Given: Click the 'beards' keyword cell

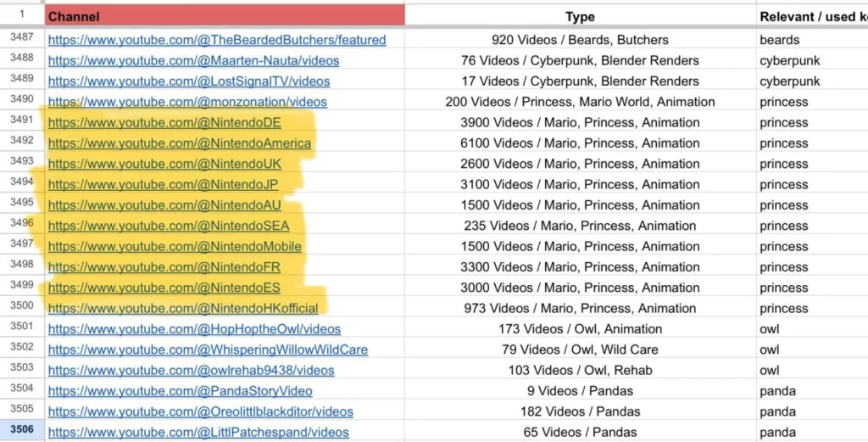Looking at the screenshot, I should (x=812, y=40).
